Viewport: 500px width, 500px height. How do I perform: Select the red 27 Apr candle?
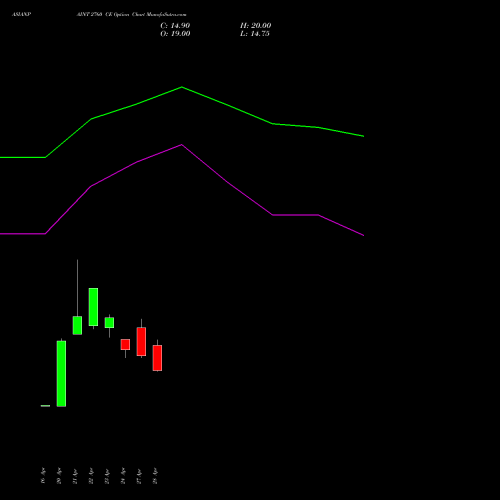[141, 342]
